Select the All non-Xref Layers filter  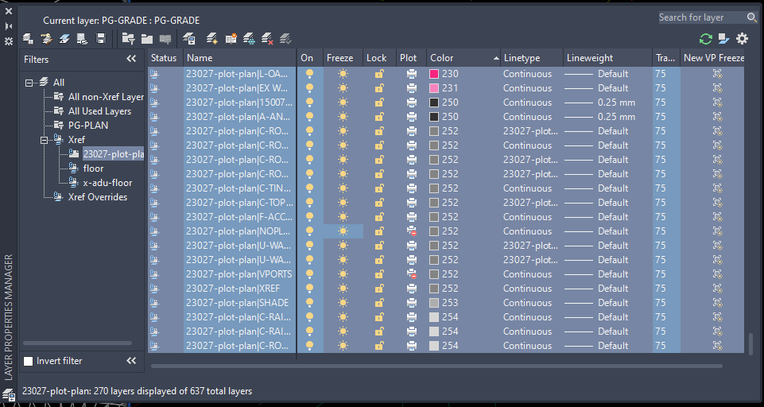click(x=106, y=97)
